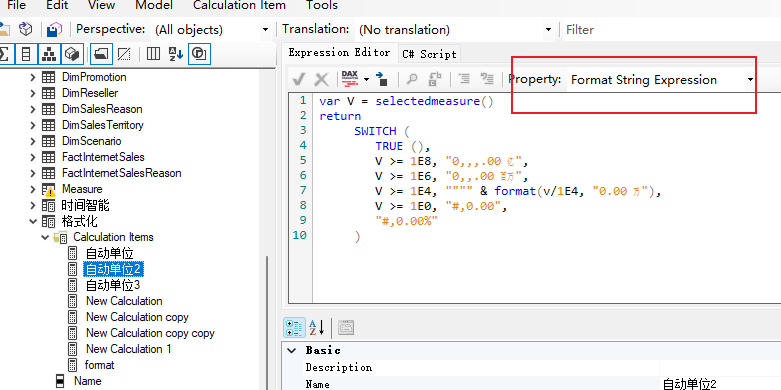The height and width of the screenshot is (390, 781).
Task: Toggle the metadata columns view button
Action: (153, 54)
